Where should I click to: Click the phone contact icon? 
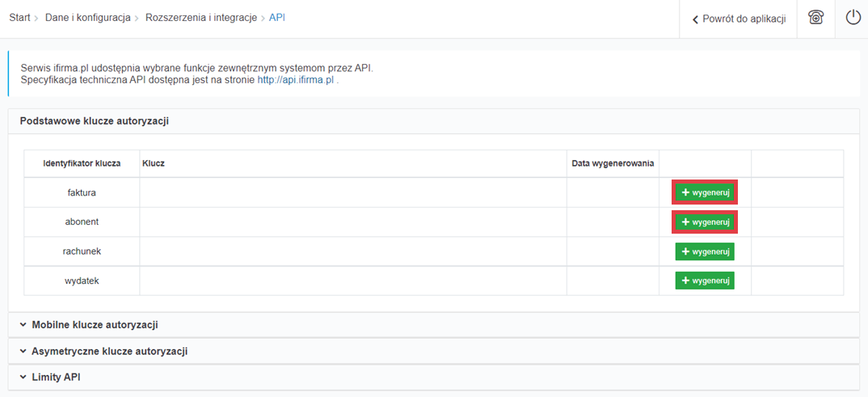coord(815,18)
